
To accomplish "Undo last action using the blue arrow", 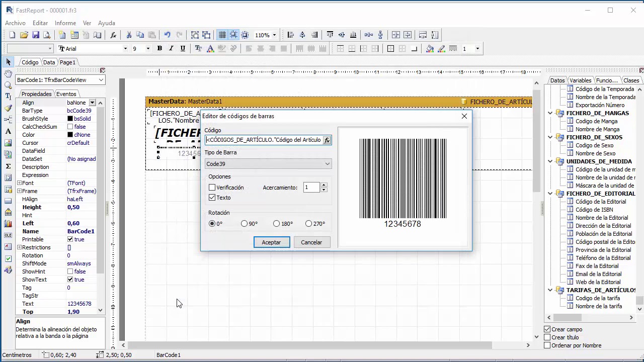I will (x=167, y=35).
